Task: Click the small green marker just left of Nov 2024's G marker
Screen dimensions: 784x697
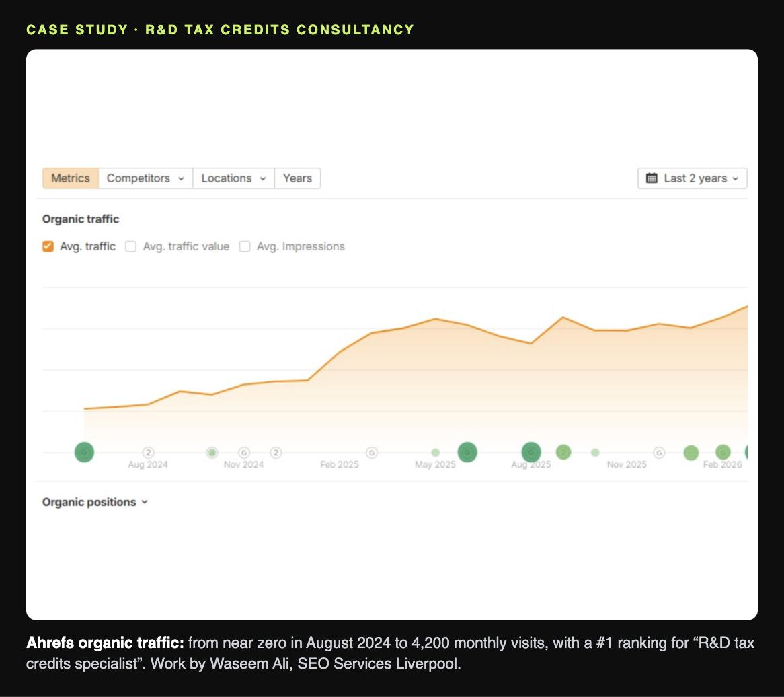Action: click(212, 453)
